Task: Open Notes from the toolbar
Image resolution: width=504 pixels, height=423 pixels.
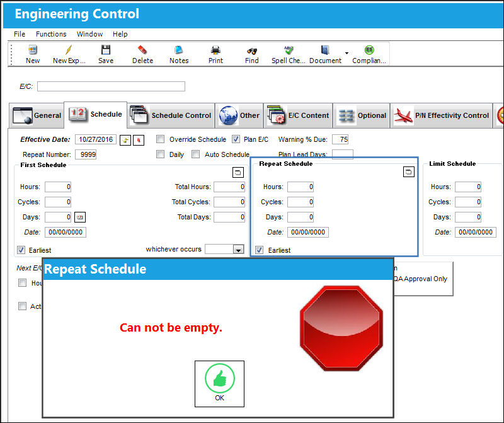Action: click(x=179, y=54)
